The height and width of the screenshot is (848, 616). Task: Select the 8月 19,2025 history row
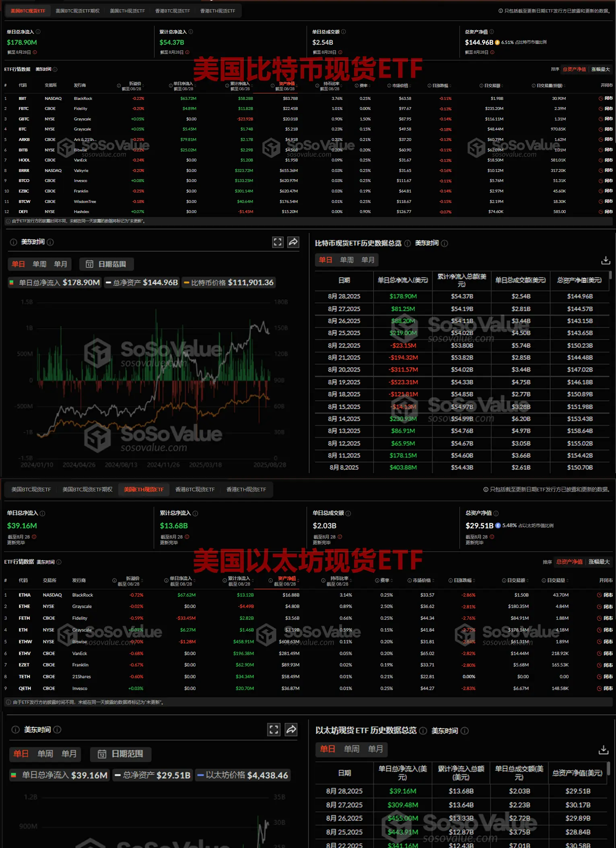coord(462,382)
